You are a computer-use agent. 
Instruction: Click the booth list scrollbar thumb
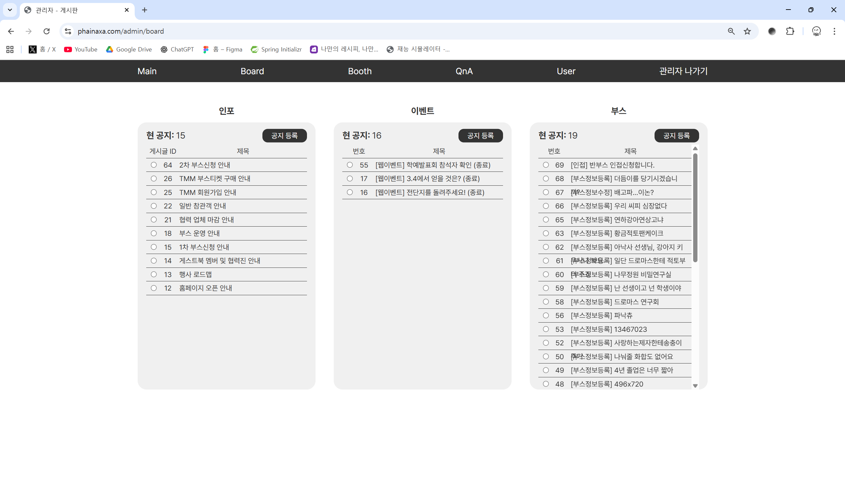pos(695,207)
